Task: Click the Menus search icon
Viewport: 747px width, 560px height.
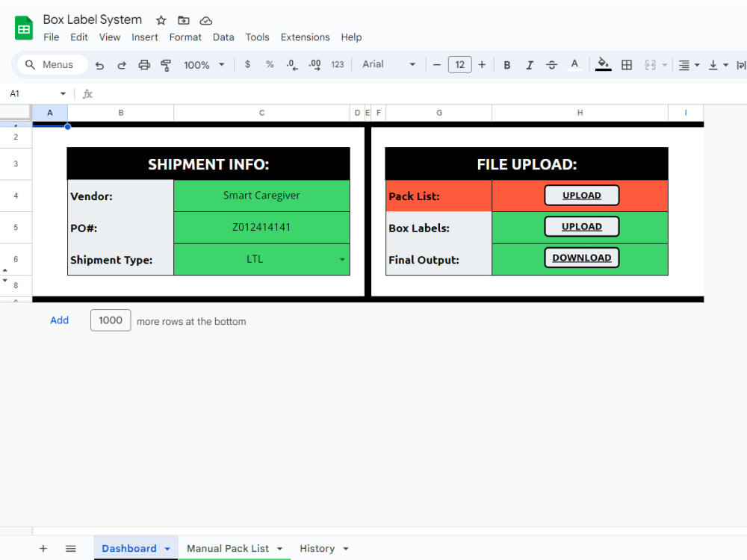Action: point(30,64)
